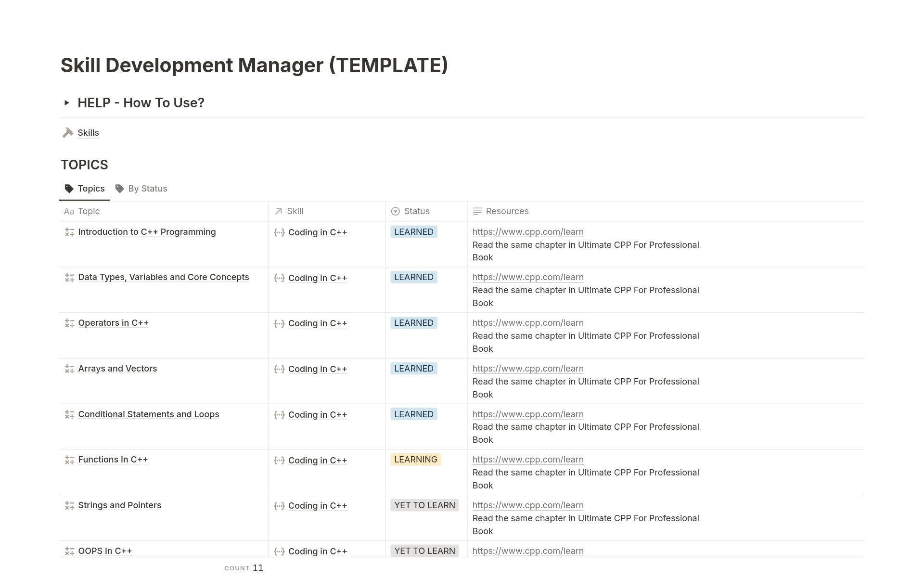Click the Status property icon in the column header
Screen dimensions: 924x577
coord(395,211)
